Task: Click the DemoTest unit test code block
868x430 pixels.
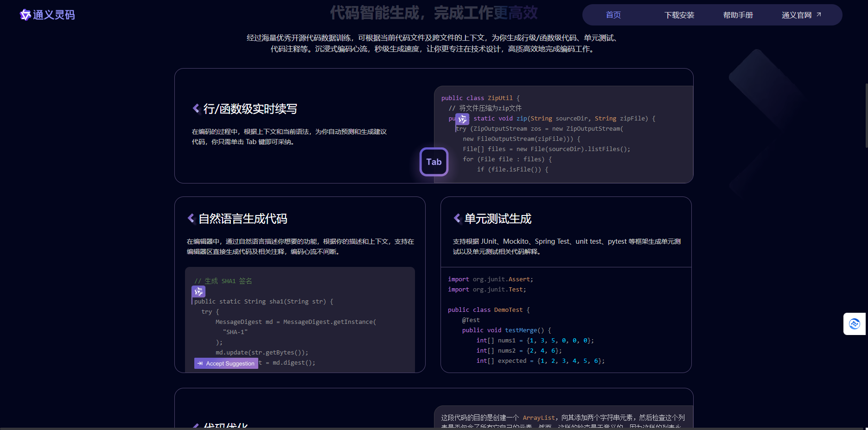Action: pyautogui.click(x=565, y=320)
